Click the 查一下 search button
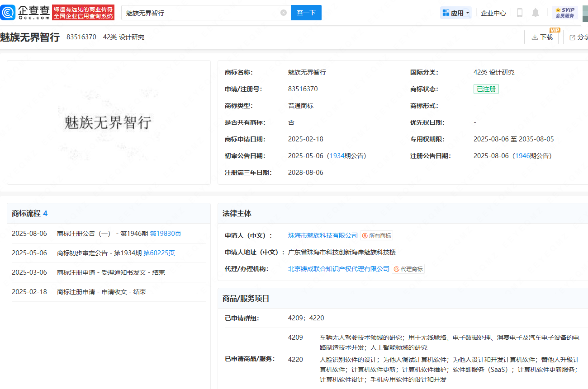The width and height of the screenshot is (588, 389). [x=306, y=13]
